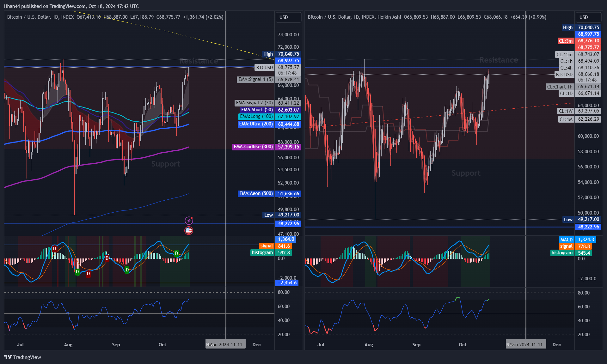Click the left chart MACD signal 841.6 label
The width and height of the screenshot is (607, 364).
pyautogui.click(x=275, y=246)
